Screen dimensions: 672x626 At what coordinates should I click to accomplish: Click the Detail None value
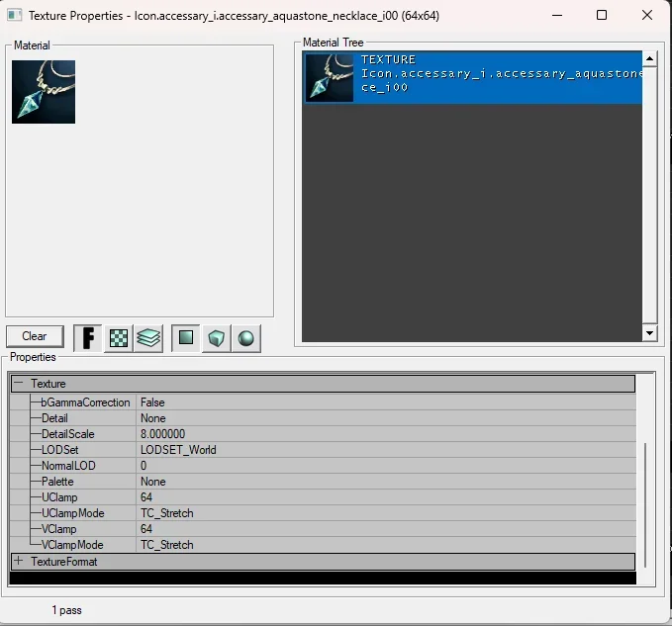[386, 418]
